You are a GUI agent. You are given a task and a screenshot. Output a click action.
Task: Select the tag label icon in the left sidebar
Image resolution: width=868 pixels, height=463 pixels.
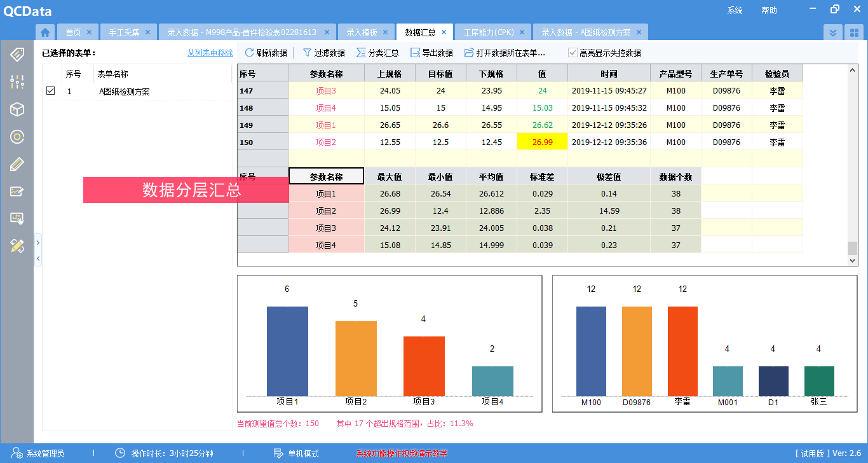point(17,55)
